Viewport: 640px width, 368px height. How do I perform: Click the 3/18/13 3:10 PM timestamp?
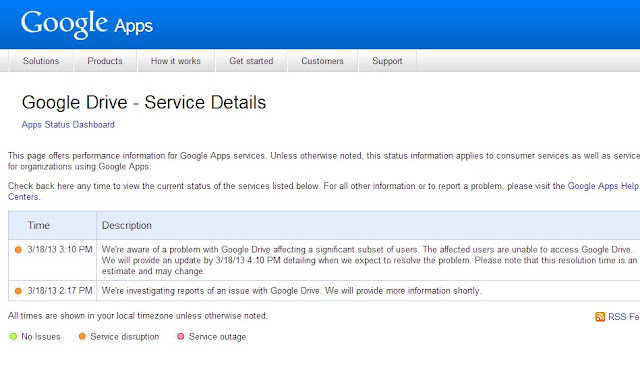60,250
